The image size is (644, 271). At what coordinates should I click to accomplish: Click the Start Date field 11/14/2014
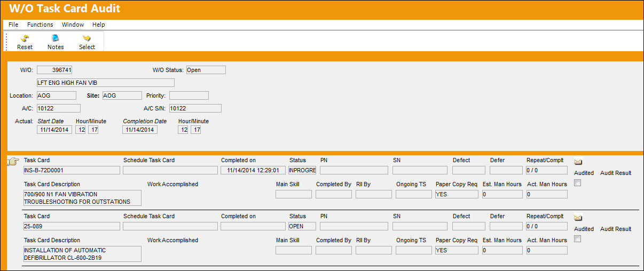pyautogui.click(x=54, y=130)
